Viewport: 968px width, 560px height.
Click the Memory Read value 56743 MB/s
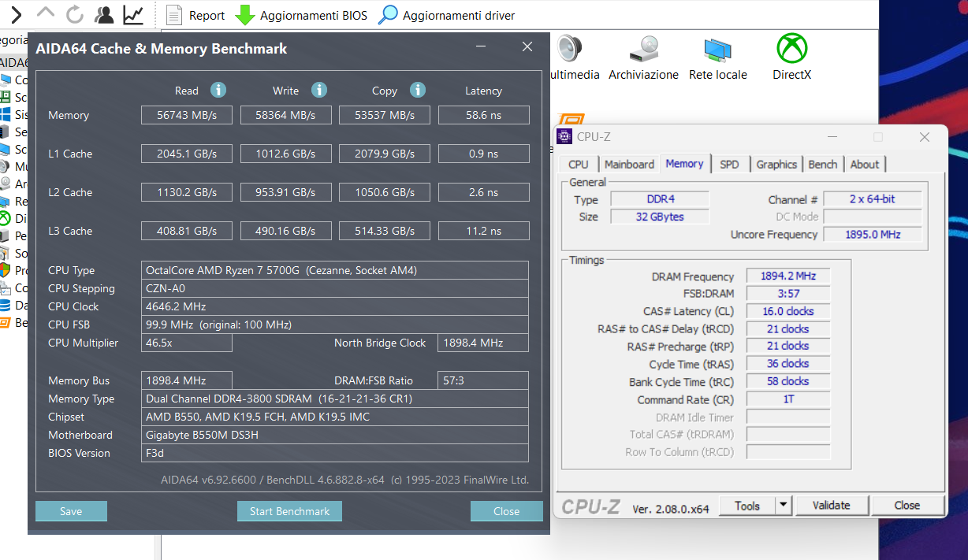187,115
